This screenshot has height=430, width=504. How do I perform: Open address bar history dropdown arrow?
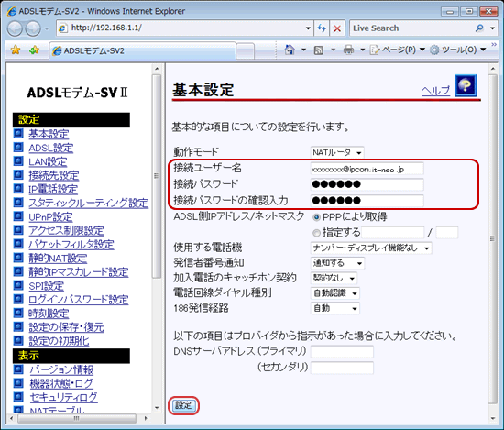tap(308, 28)
